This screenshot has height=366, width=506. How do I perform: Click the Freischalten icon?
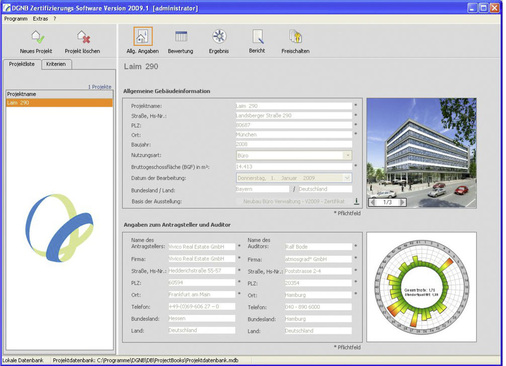[x=296, y=36]
